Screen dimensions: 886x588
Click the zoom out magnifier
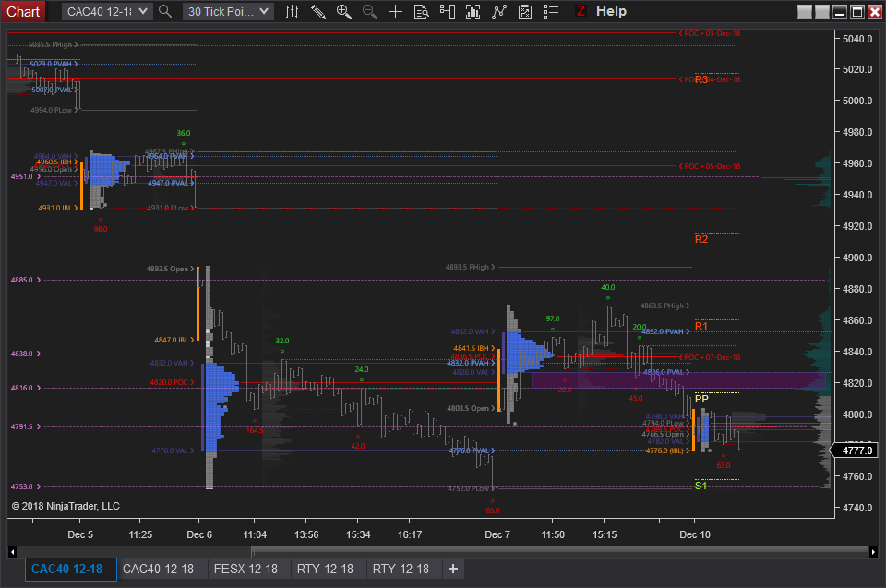pos(369,11)
